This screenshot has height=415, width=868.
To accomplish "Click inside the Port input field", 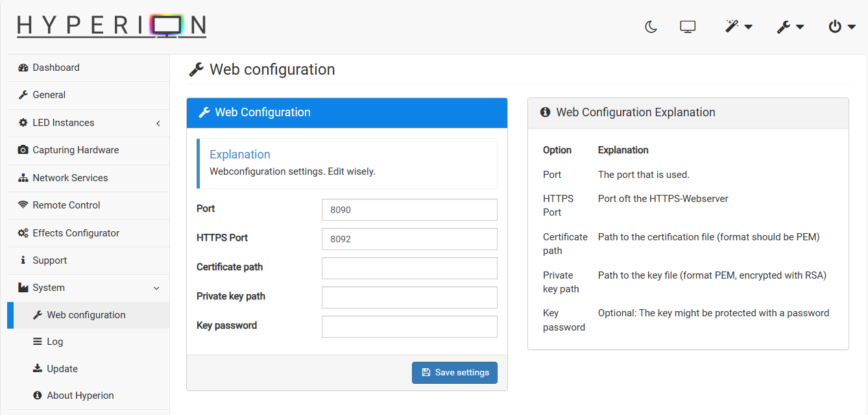I will pyautogui.click(x=409, y=209).
